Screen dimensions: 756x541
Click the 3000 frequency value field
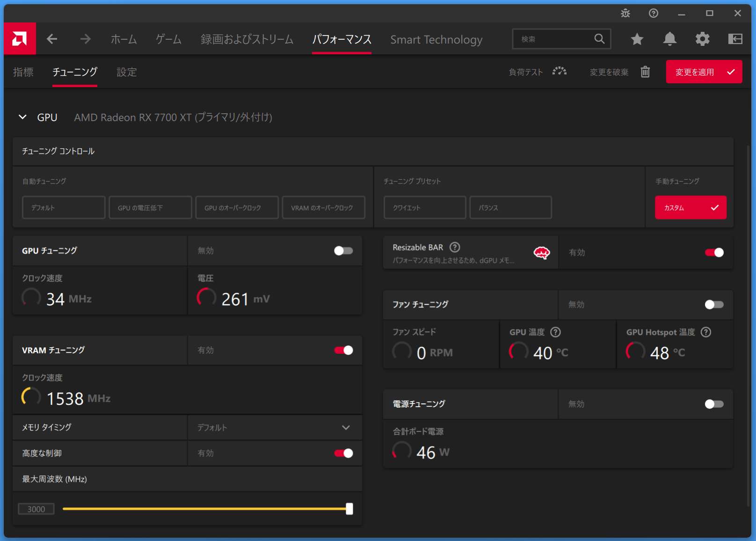pyautogui.click(x=36, y=509)
